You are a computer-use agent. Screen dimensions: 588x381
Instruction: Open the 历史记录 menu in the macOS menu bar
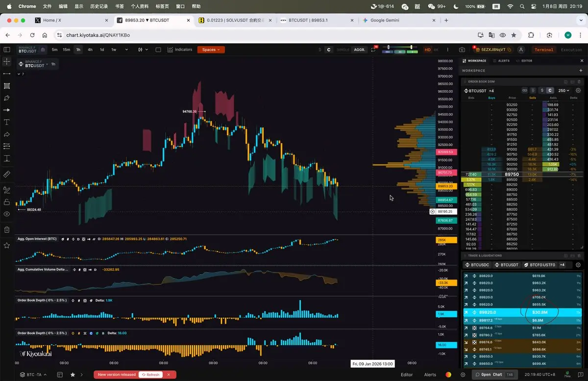99,6
